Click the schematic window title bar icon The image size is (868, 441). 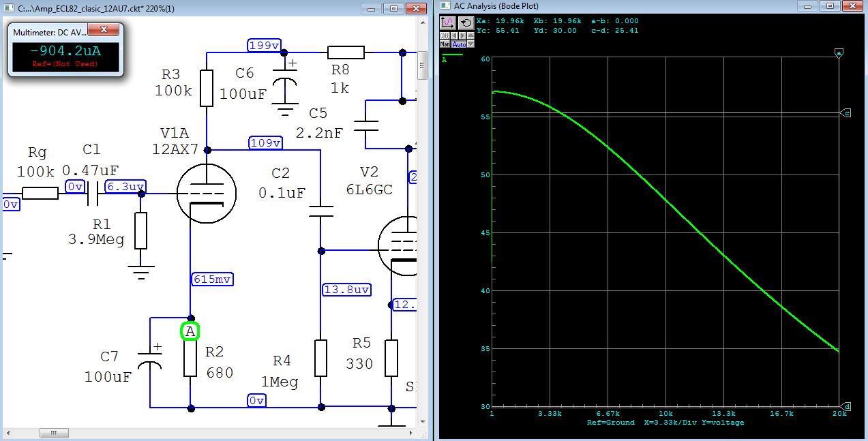8,9
